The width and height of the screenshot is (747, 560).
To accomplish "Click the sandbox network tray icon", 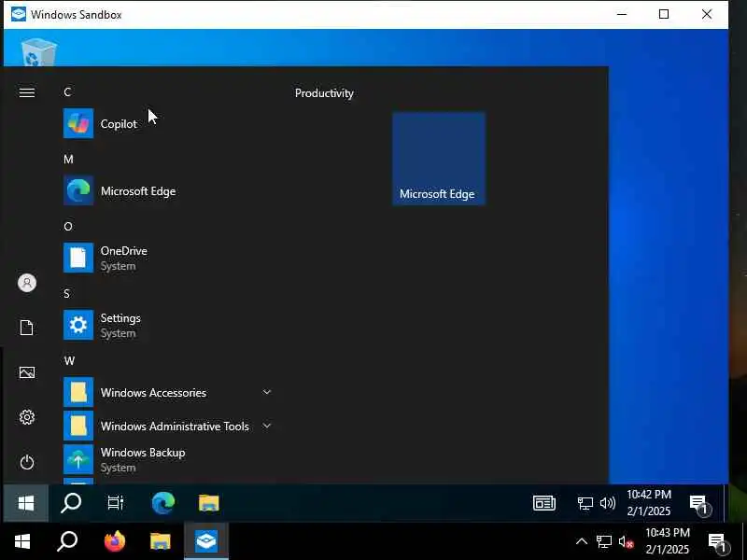I will click(585, 503).
